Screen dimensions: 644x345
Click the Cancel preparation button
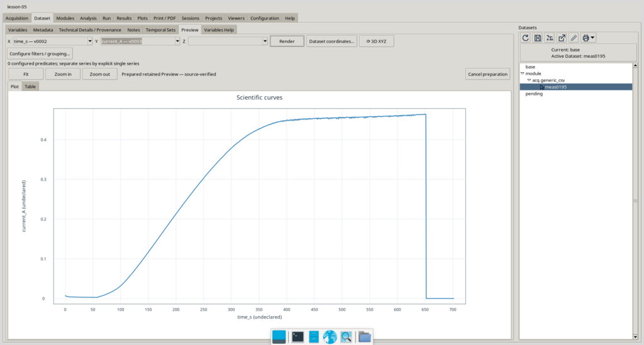(x=487, y=74)
